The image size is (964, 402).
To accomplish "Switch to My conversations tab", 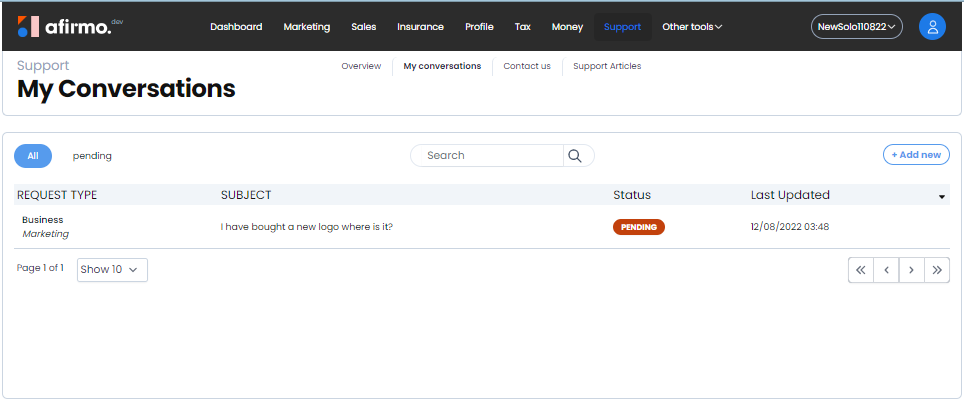I will tap(443, 66).
